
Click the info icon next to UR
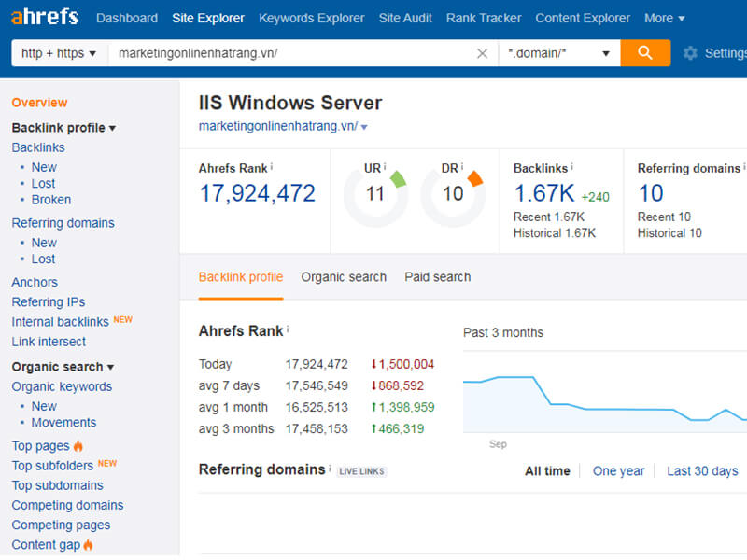(x=385, y=166)
